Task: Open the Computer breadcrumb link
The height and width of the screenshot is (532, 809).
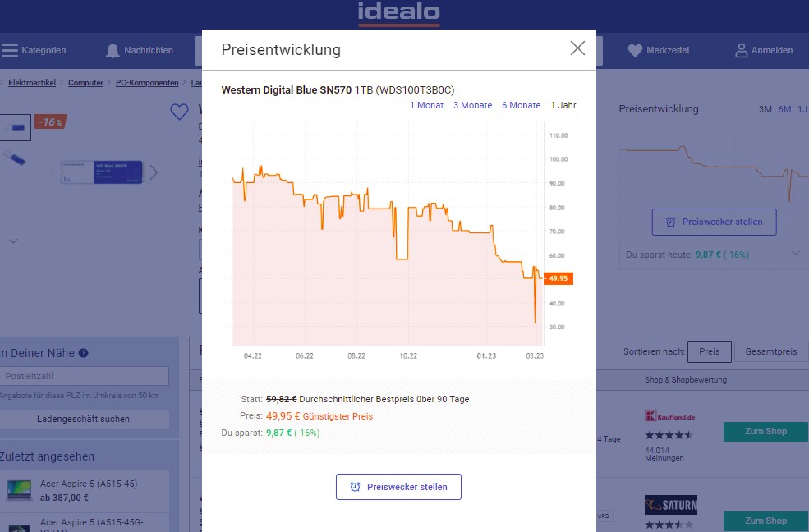Action: coord(85,83)
